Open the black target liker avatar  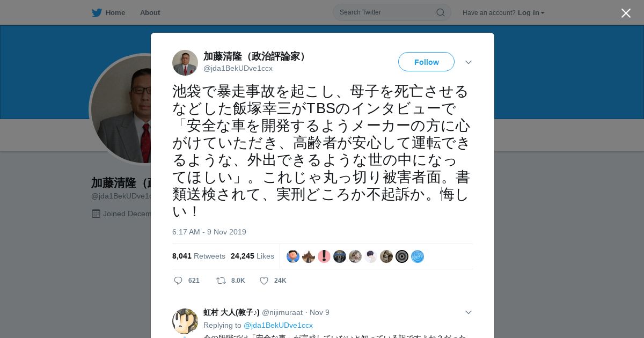click(402, 256)
